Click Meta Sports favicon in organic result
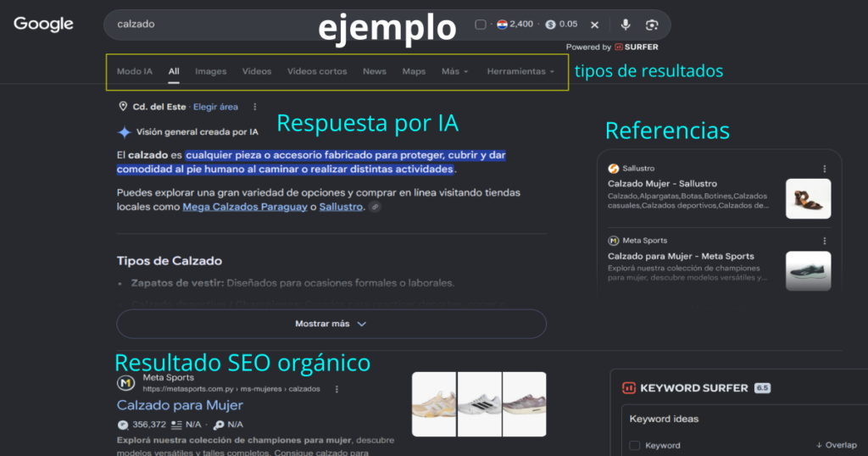 click(x=125, y=383)
